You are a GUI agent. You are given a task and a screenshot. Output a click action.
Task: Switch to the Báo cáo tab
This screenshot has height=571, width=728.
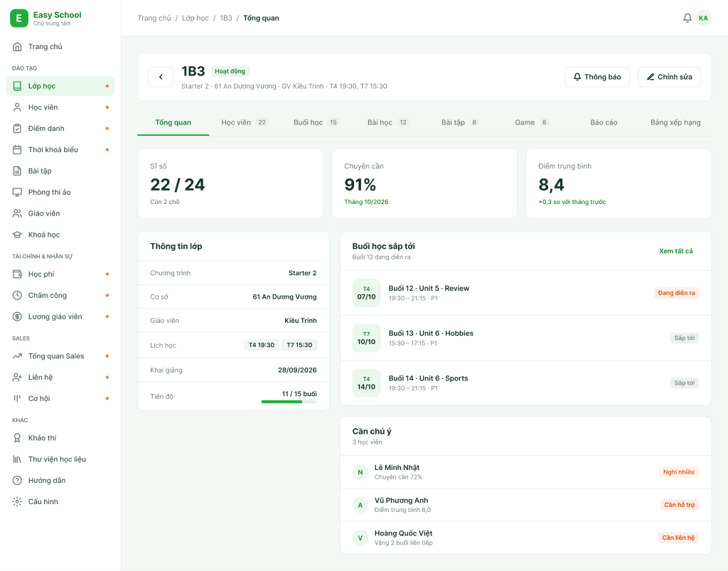click(604, 122)
